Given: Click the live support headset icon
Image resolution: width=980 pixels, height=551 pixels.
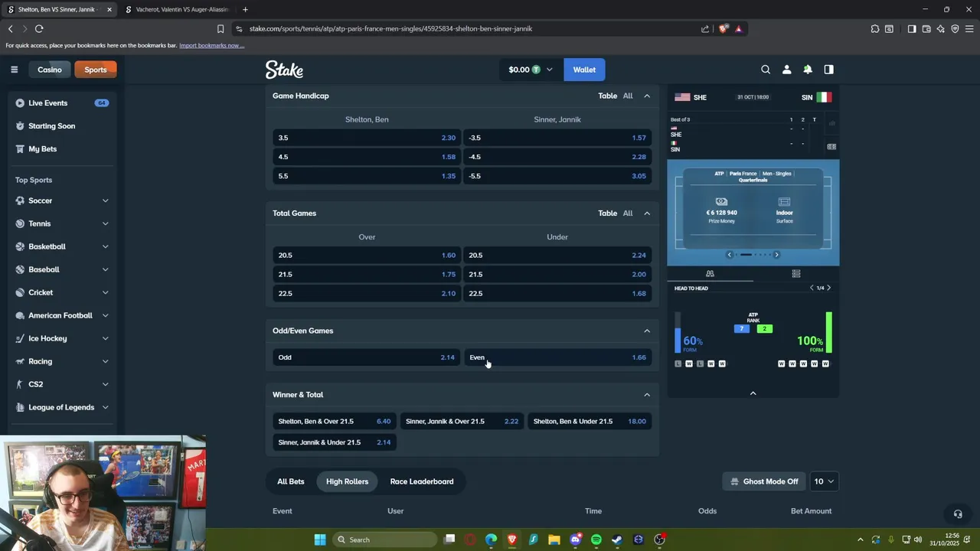Looking at the screenshot, I should tap(957, 514).
